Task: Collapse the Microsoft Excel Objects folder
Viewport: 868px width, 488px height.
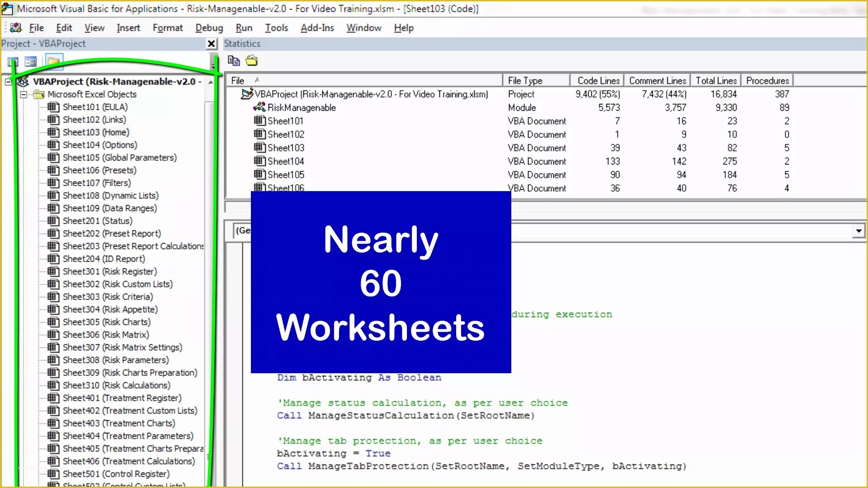Action: 24,94
